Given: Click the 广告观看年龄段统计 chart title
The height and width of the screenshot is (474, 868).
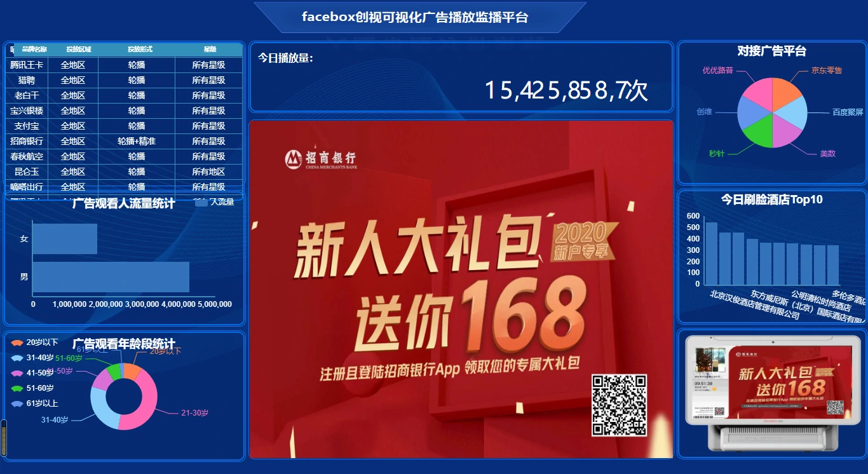Looking at the screenshot, I should tap(124, 344).
